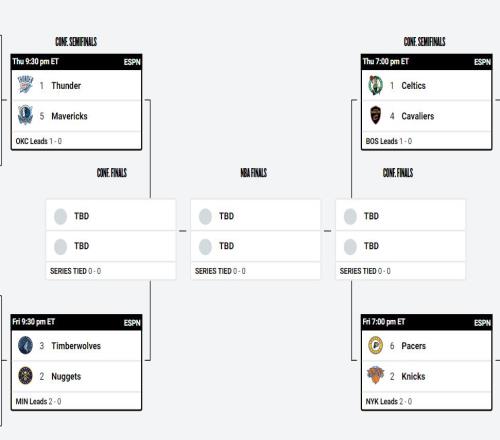Screen dimensions: 500x440
Task: Click the Thunder team logo
Action: click(25, 85)
